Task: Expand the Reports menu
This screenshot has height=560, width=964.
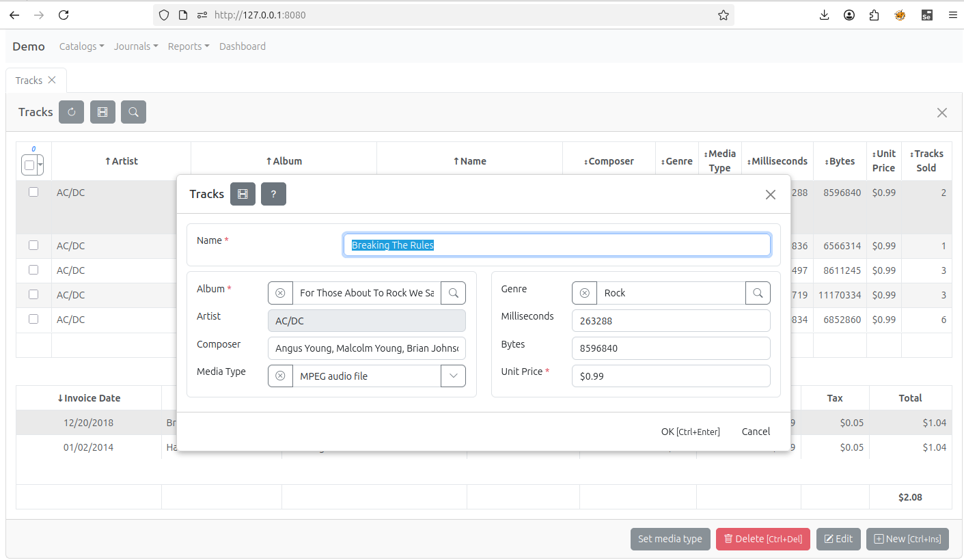Action: click(x=188, y=46)
